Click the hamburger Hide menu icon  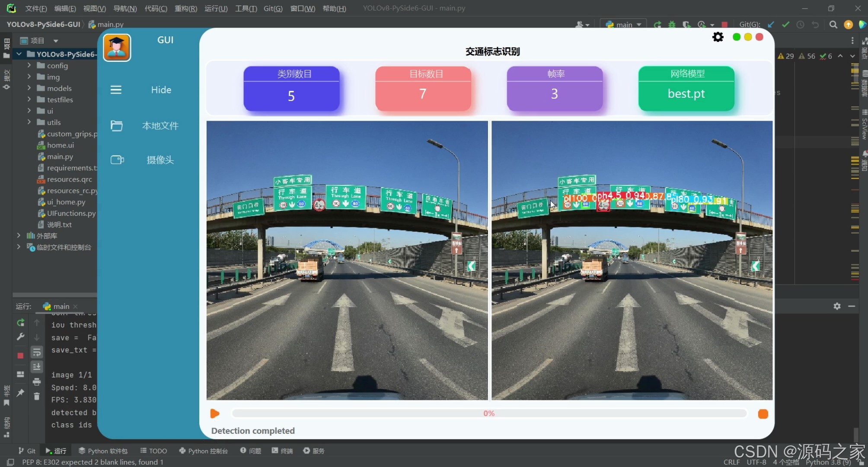click(x=116, y=90)
